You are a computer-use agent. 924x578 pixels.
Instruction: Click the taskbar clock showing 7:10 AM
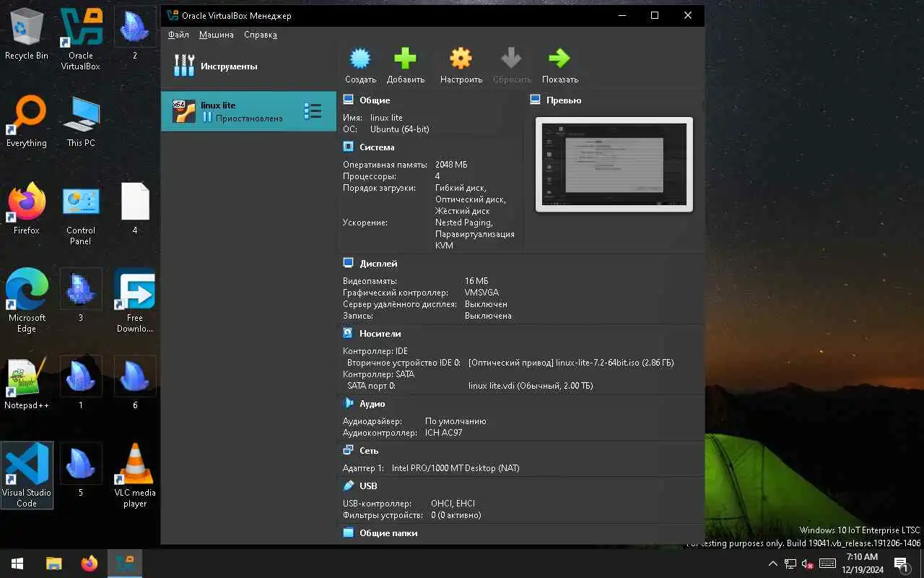(862, 564)
